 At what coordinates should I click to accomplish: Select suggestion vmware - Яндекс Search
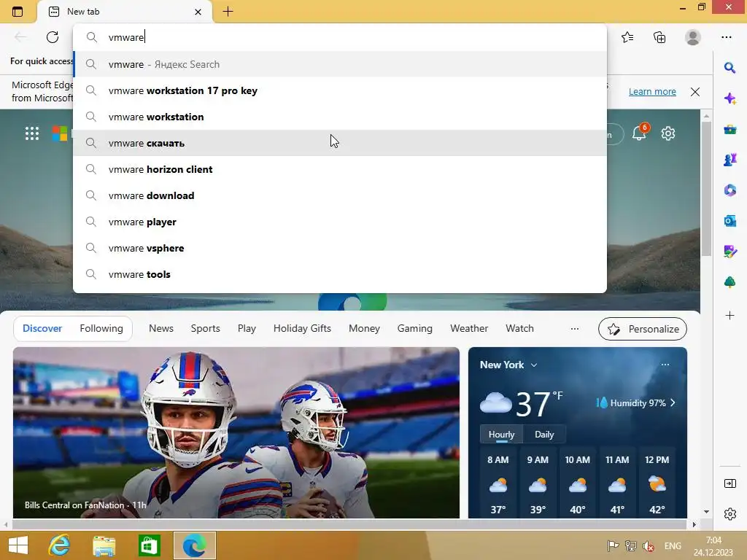coord(340,64)
